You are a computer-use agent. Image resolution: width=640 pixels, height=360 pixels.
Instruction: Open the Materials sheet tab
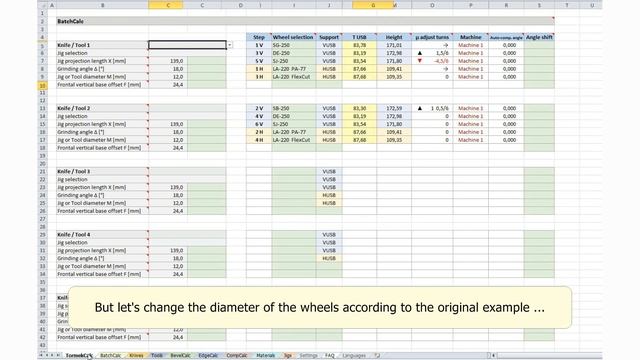coord(266,356)
